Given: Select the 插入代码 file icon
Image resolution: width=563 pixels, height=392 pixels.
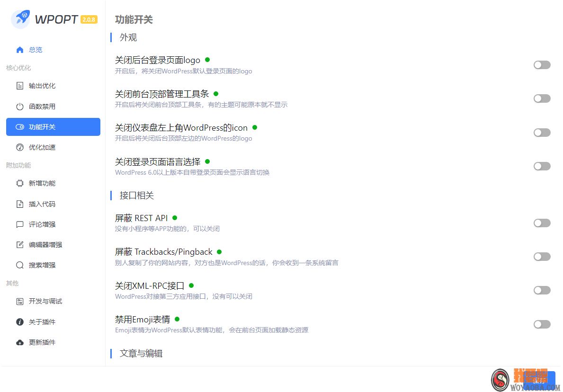Looking at the screenshot, I should (x=19, y=204).
